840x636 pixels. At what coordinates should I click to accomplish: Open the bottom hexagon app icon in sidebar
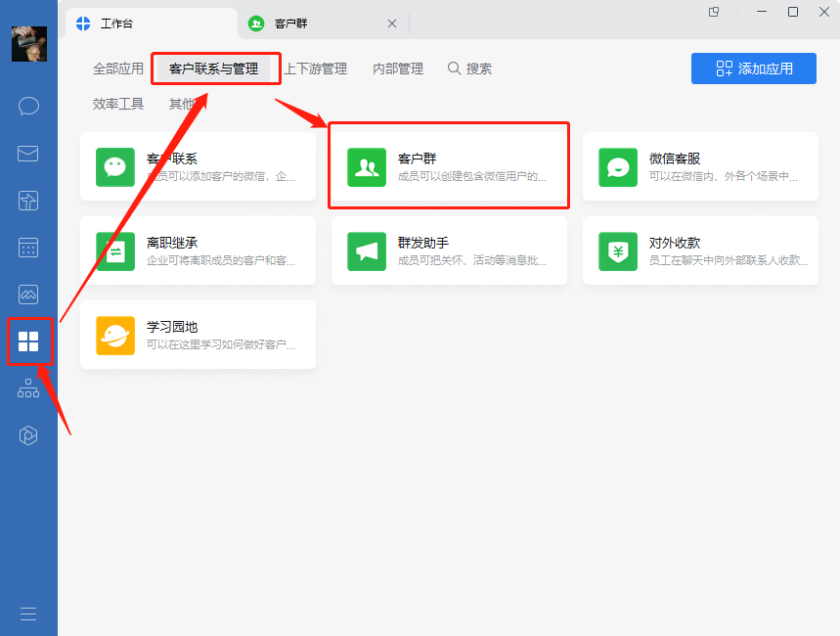(x=28, y=435)
